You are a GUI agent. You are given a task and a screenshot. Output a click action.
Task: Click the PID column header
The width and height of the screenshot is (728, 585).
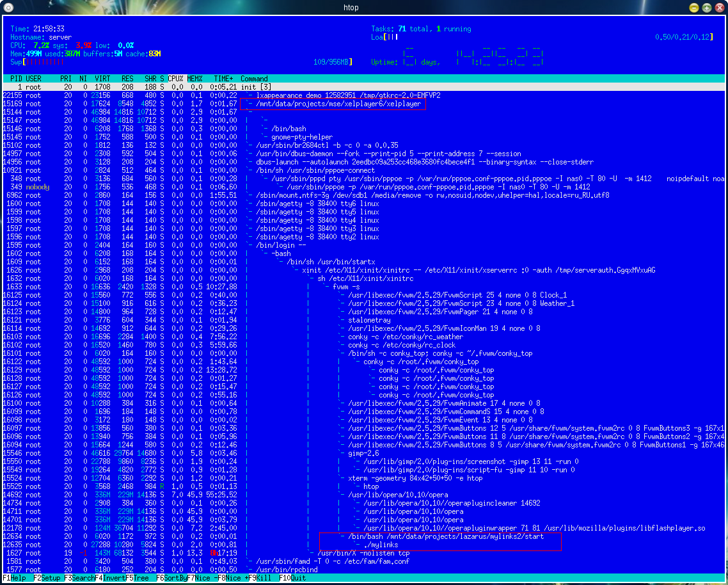[x=16, y=78]
